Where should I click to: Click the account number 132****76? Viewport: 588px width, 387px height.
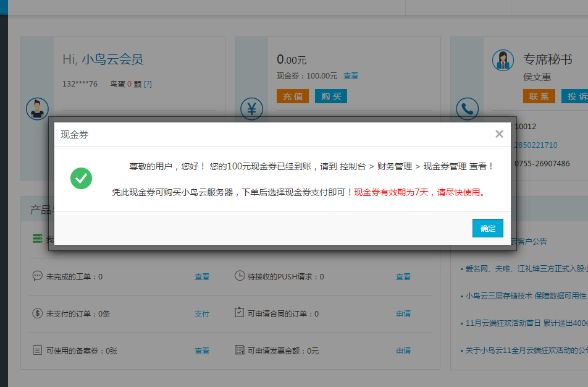[80, 84]
